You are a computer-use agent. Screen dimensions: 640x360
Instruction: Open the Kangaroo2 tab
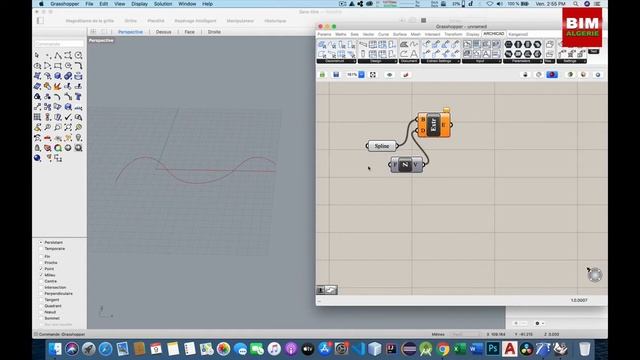pos(518,34)
